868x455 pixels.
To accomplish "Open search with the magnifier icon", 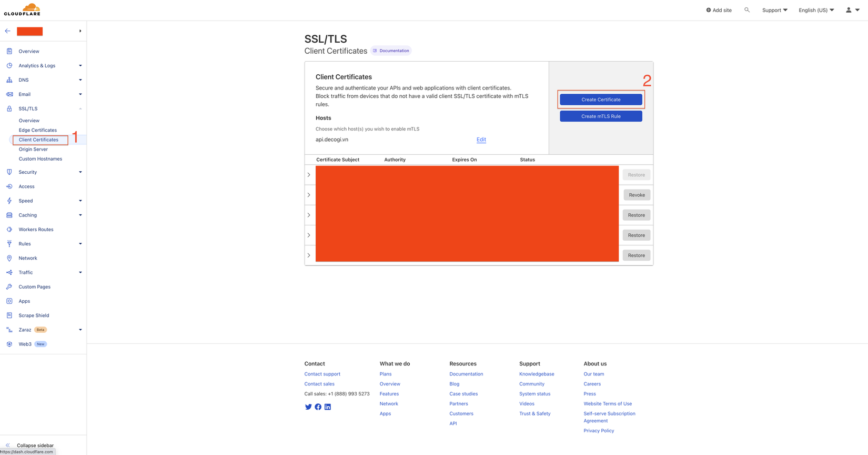I will (x=747, y=10).
